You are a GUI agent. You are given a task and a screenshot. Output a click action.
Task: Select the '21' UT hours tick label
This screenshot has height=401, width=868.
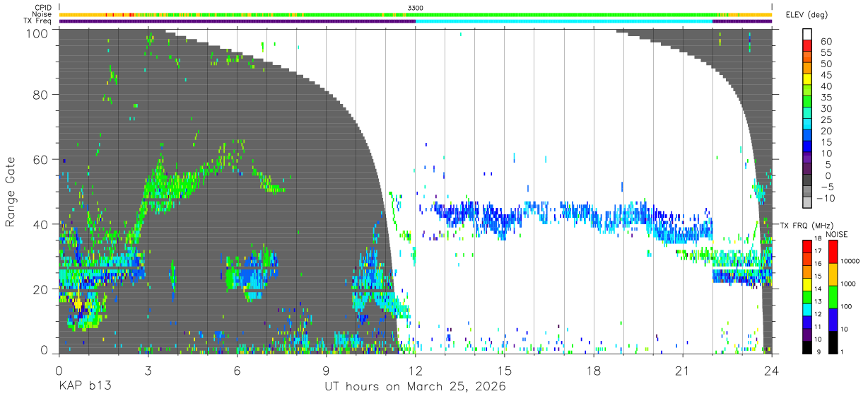683,371
